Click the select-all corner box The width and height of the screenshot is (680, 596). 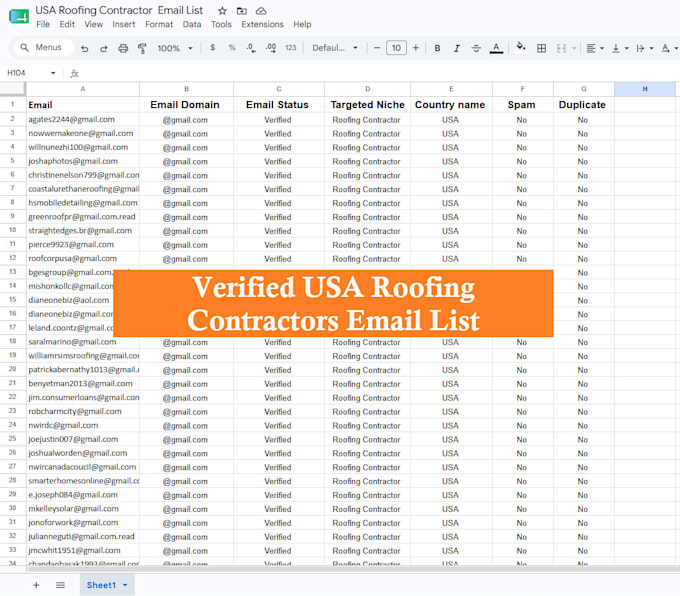coord(13,89)
